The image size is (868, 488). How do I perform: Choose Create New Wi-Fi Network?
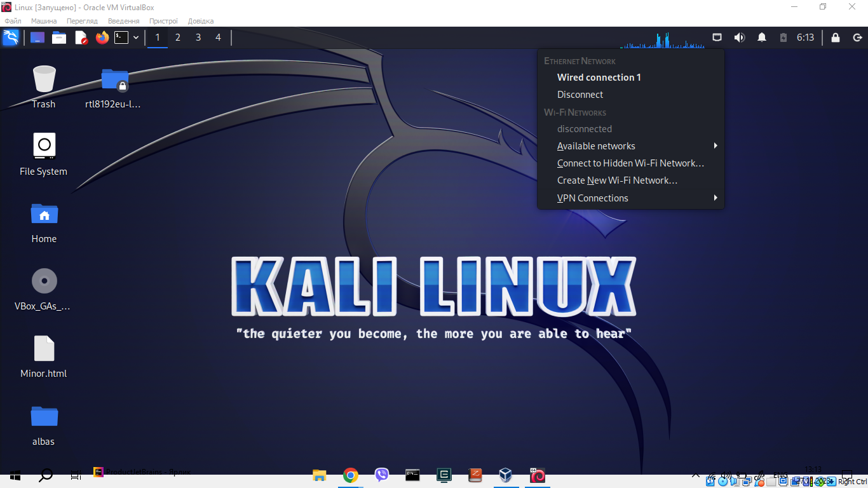point(630,180)
